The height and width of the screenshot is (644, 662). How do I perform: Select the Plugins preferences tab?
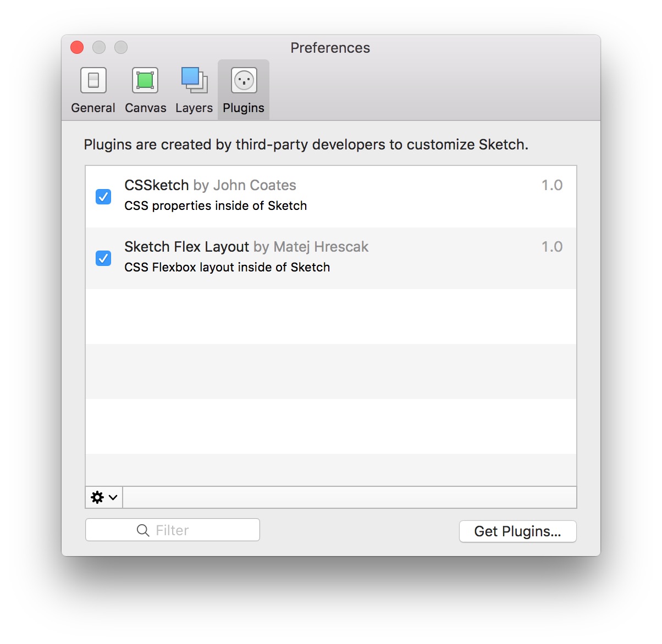[x=244, y=91]
